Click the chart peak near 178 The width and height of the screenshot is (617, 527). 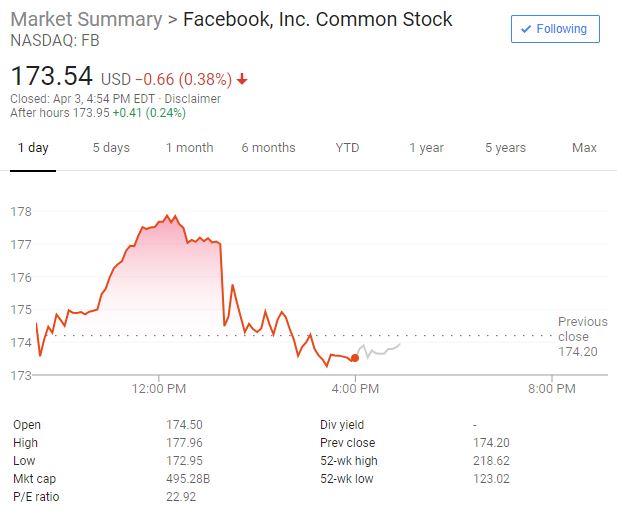pos(167,216)
